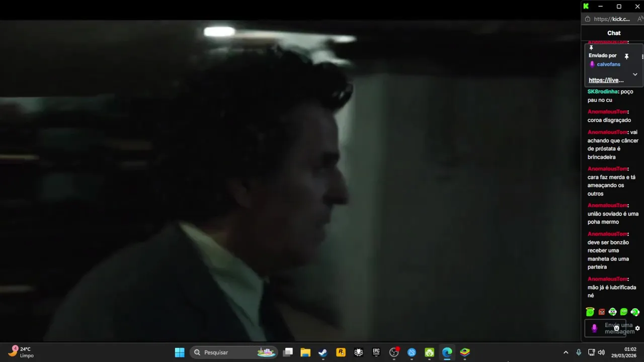Viewport: 644px width, 362px height.
Task: Click the 'mão já é lubrificada né' message text
Action: (612, 292)
